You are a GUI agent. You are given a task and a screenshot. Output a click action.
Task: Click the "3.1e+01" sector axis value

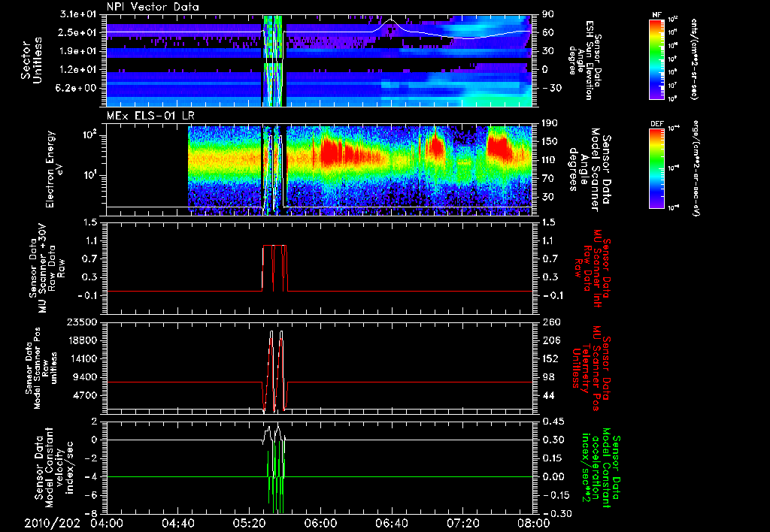click(x=77, y=14)
